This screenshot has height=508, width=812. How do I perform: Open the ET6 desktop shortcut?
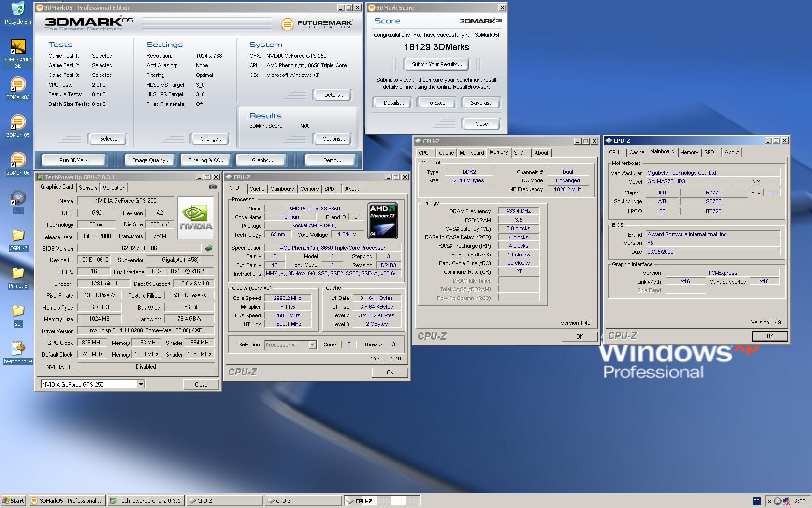[18, 202]
